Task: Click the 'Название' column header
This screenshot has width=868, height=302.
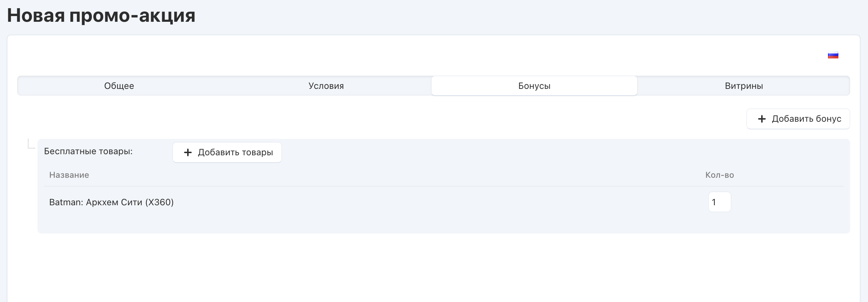Action: tap(69, 175)
